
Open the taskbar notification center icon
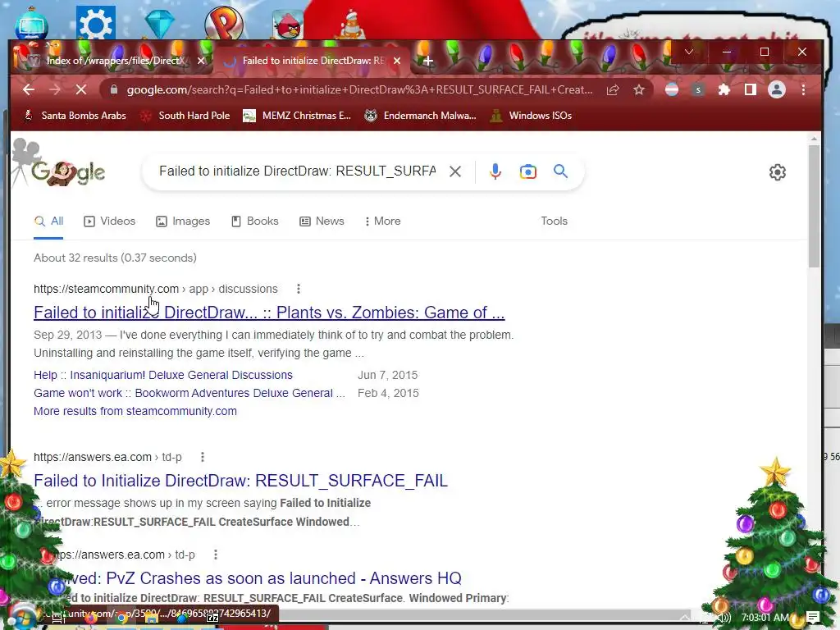pyautogui.click(x=813, y=617)
